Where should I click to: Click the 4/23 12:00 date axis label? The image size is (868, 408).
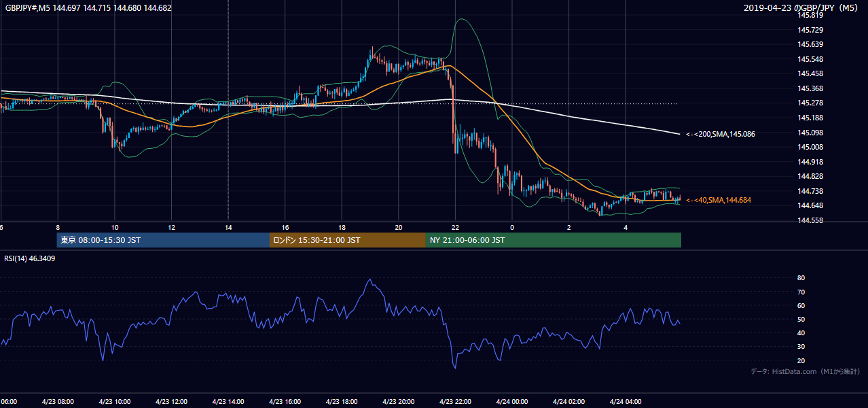point(171,402)
